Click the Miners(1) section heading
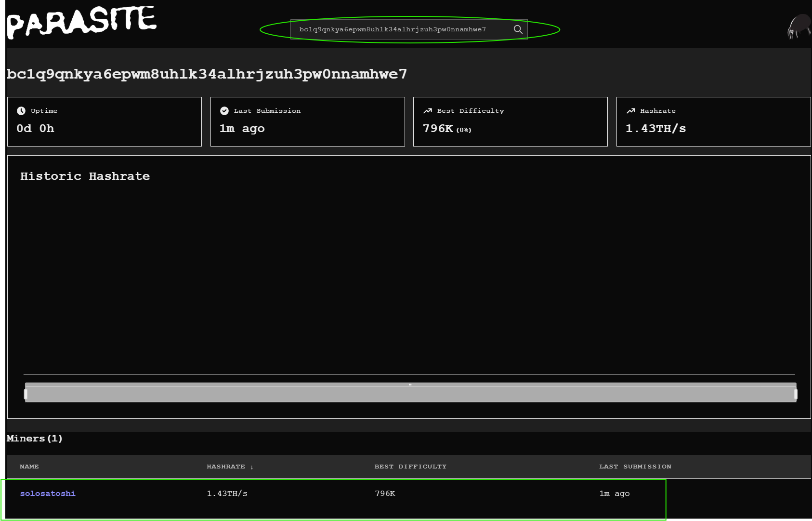Screen dimensions: 812x521 34,439
